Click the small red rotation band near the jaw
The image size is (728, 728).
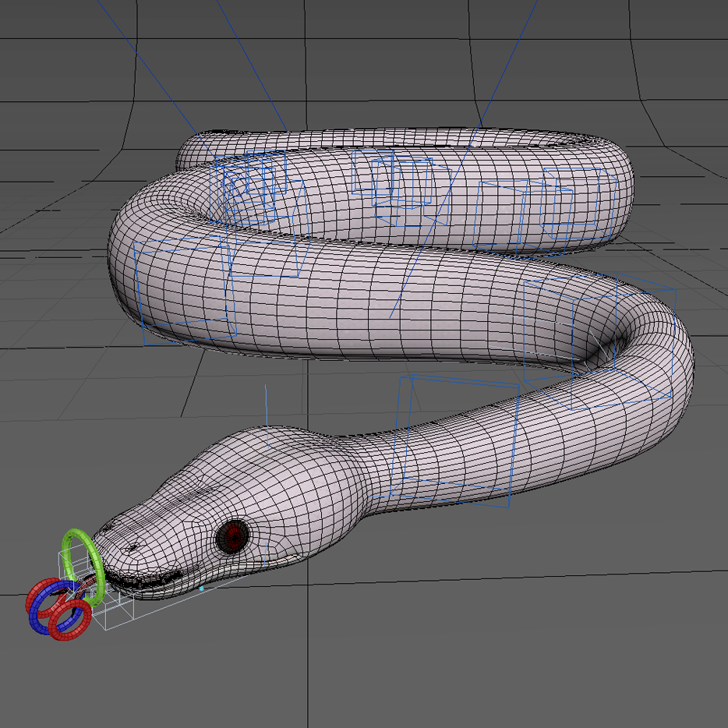(x=88, y=586)
